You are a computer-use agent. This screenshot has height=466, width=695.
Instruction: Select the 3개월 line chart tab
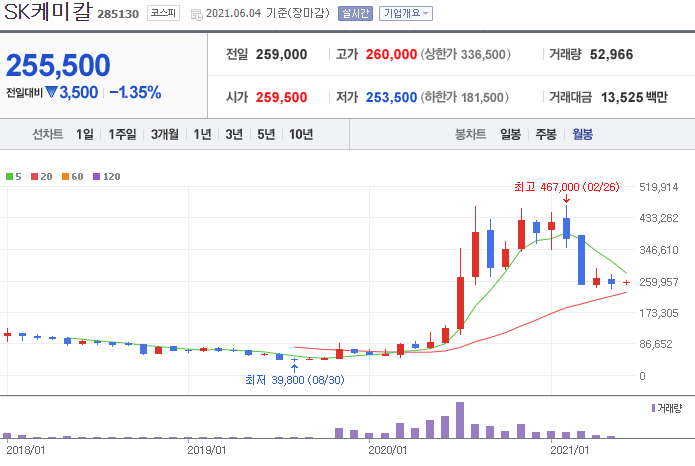click(165, 134)
